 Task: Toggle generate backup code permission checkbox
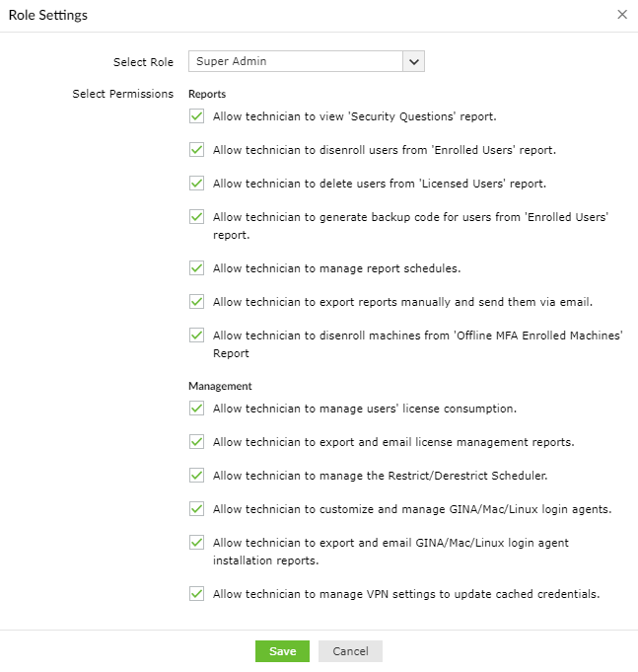(x=196, y=217)
